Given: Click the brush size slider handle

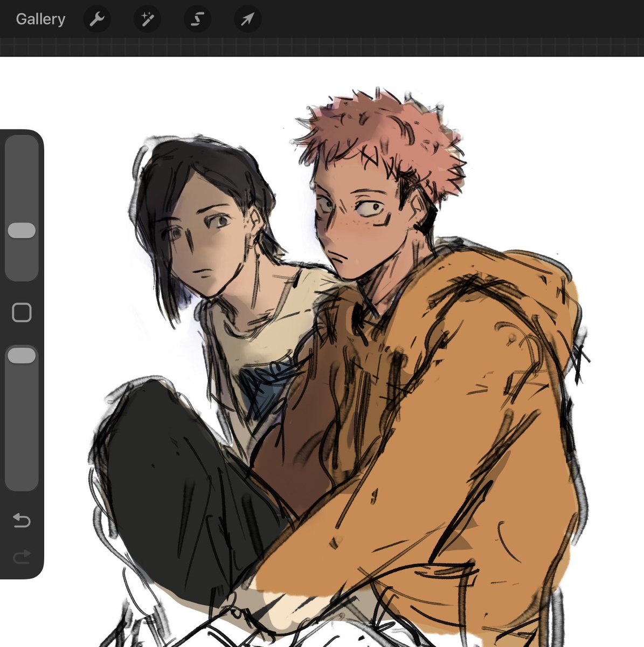Looking at the screenshot, I should (22, 230).
